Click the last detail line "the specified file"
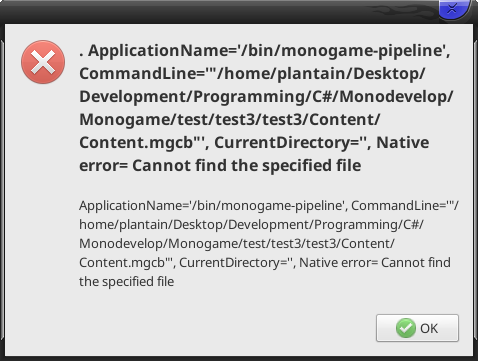The width and height of the screenshot is (478, 361). click(x=127, y=282)
